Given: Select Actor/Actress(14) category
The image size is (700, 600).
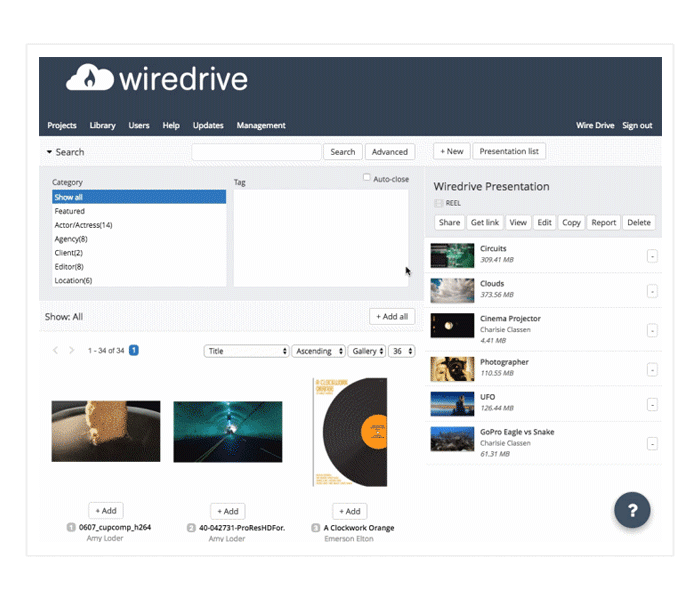Looking at the screenshot, I should pyautogui.click(x=139, y=225).
